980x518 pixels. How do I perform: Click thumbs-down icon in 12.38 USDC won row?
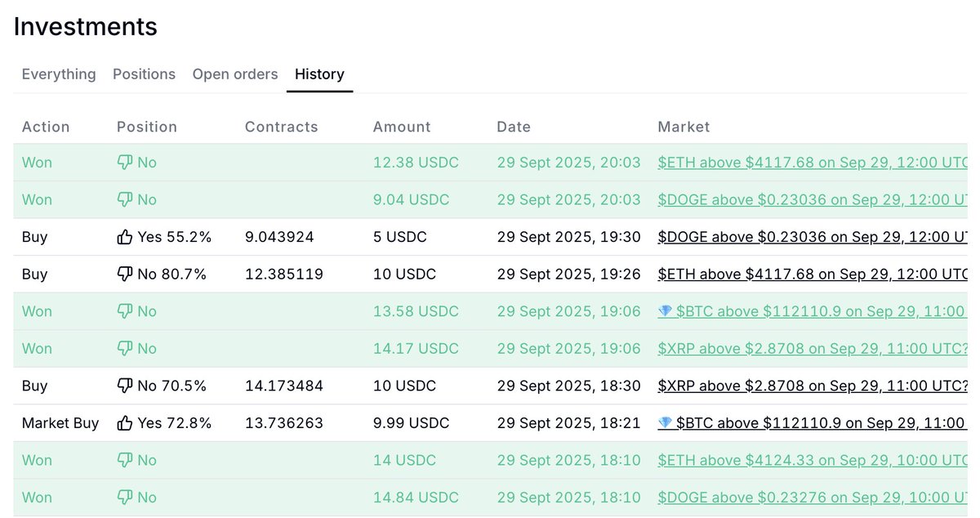coord(125,163)
